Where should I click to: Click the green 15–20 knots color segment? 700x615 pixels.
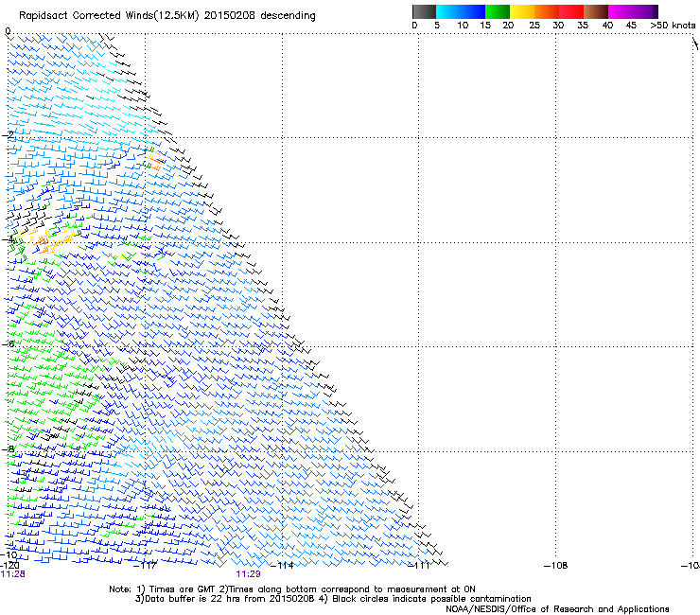pos(498,11)
